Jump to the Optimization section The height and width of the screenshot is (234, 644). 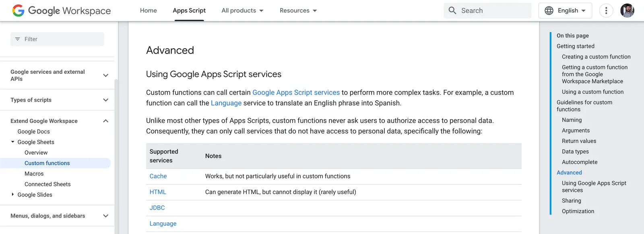[x=578, y=211]
